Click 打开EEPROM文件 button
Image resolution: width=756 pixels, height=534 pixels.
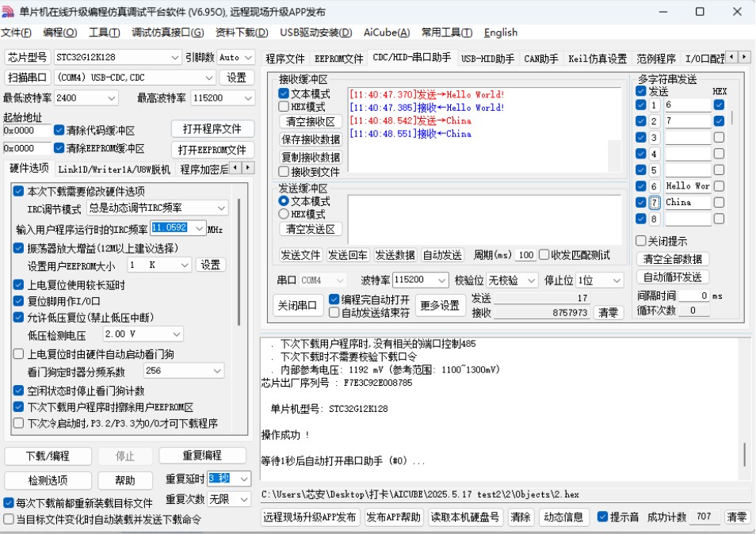[212, 150]
